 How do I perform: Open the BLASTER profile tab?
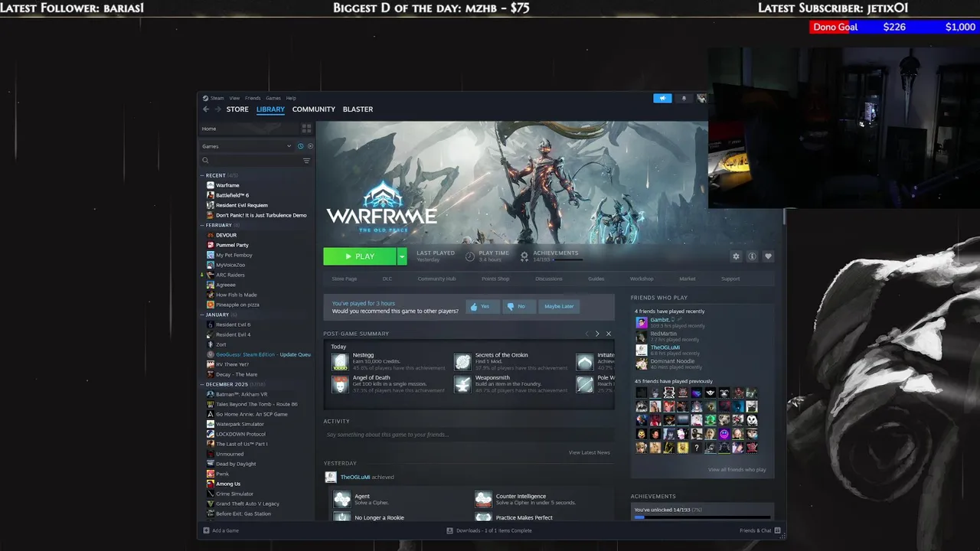coord(358,109)
